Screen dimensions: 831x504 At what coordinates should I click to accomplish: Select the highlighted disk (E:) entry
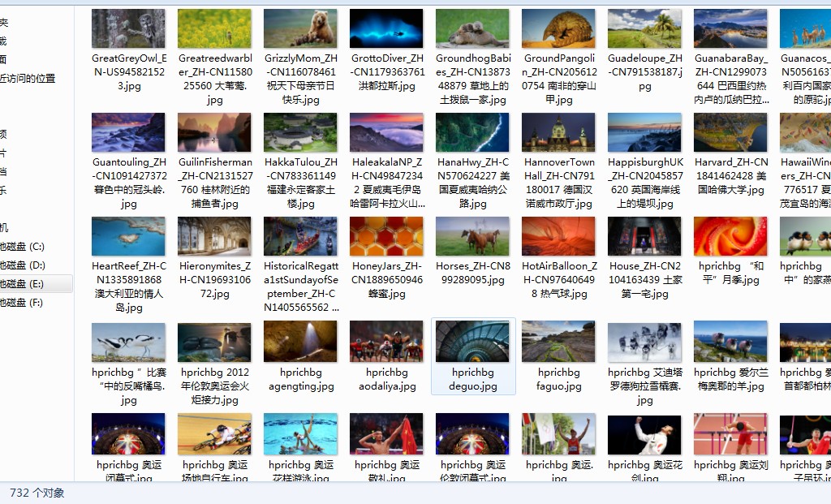[22, 283]
